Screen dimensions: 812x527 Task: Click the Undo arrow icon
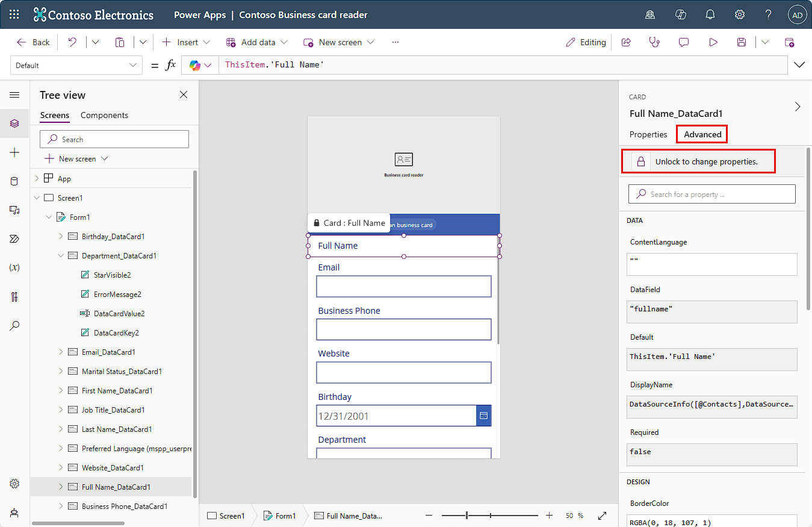tap(72, 42)
